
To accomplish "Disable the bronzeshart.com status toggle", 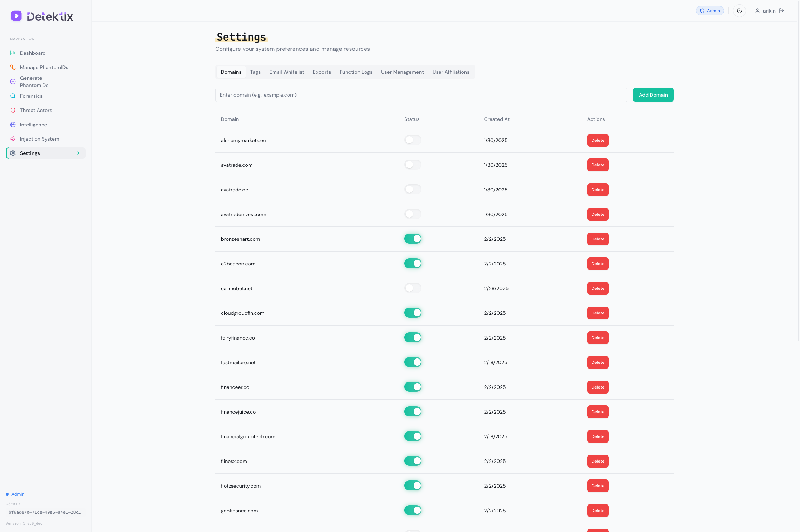I will coord(413,239).
